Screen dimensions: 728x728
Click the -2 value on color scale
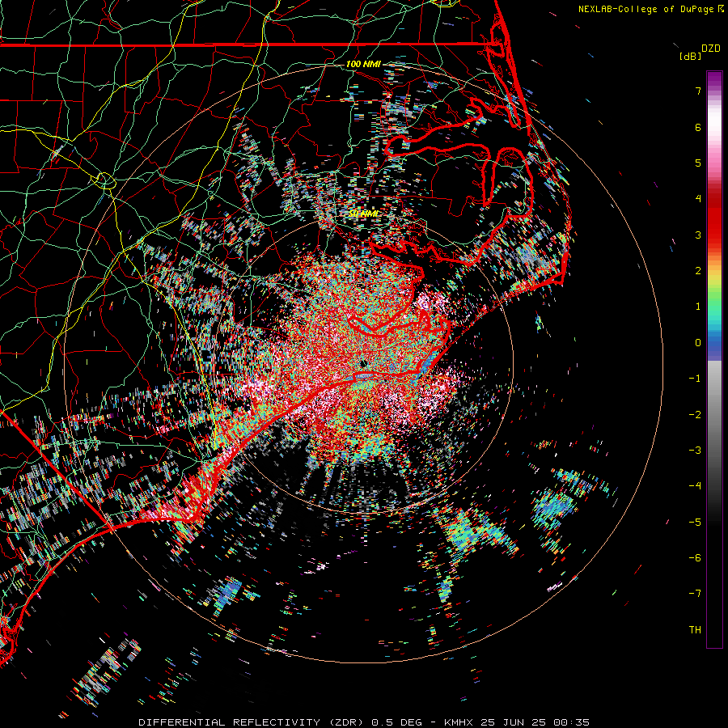[x=695, y=415]
